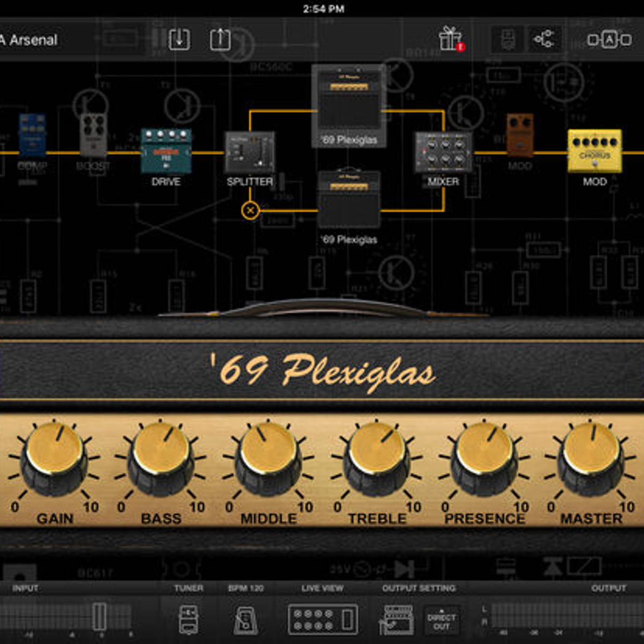Open the Tuner pedal icon
This screenshot has width=644, height=644.
[x=188, y=619]
